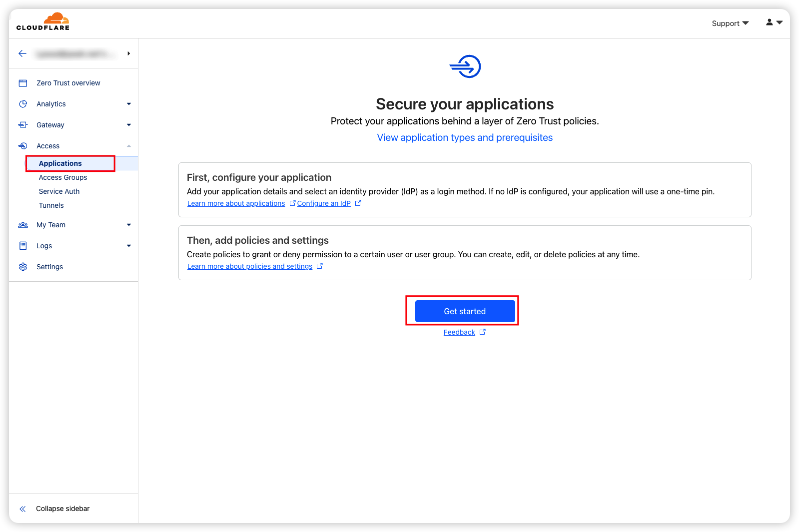Select Access Groups in sidebar

63,177
